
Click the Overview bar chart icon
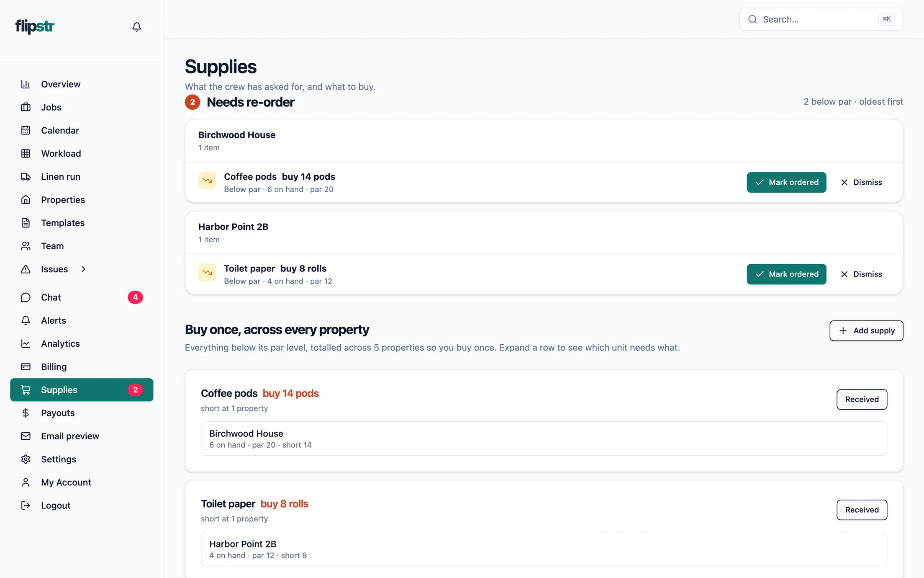click(26, 84)
